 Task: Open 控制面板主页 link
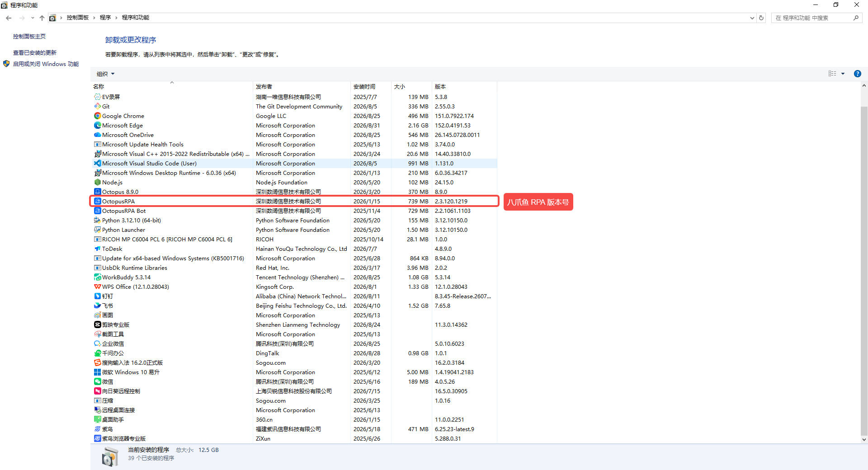29,36
